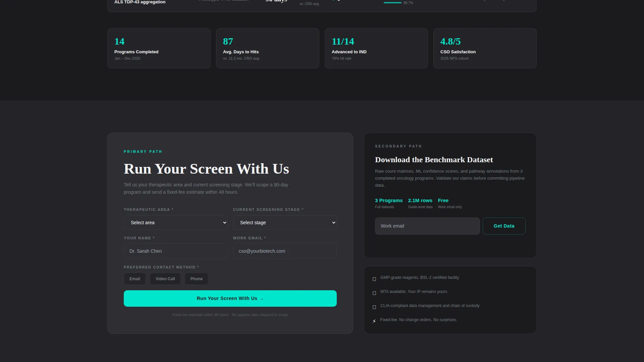Click the 'Work email only' caption
This screenshot has height=362, width=644.
coord(450,207)
